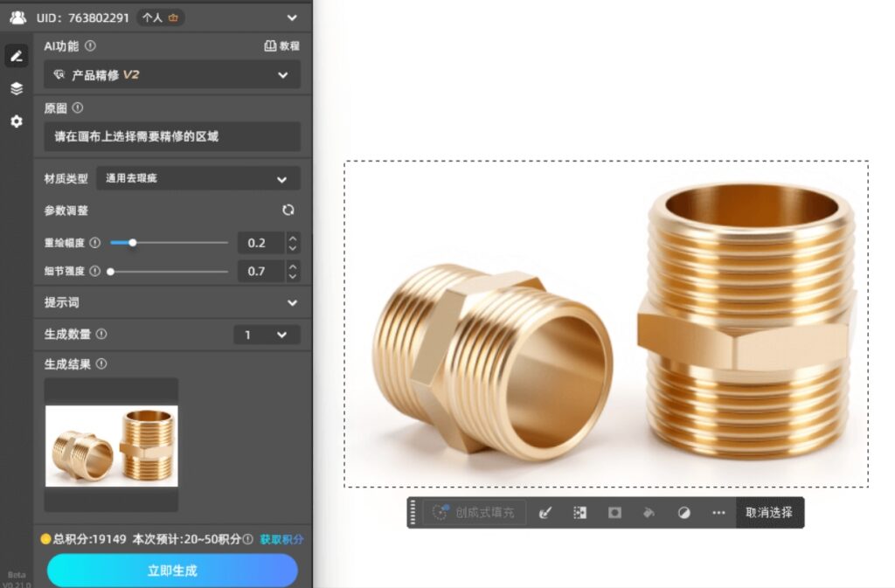Expand the 提示词 section
The image size is (895, 588).
pyautogui.click(x=292, y=302)
